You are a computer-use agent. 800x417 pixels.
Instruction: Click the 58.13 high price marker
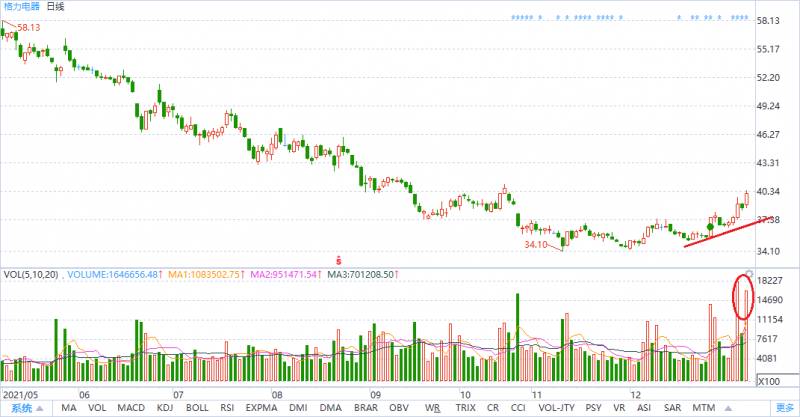tap(29, 28)
